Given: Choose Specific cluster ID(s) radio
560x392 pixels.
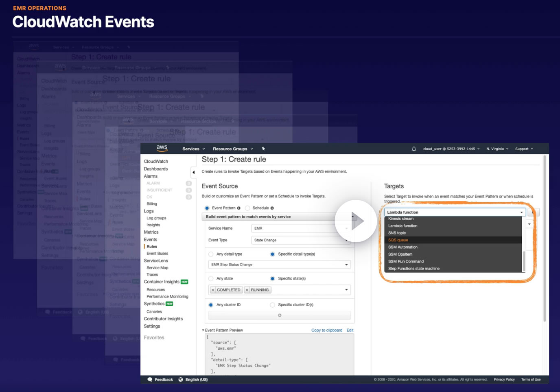Looking at the screenshot, I should click(273, 305).
